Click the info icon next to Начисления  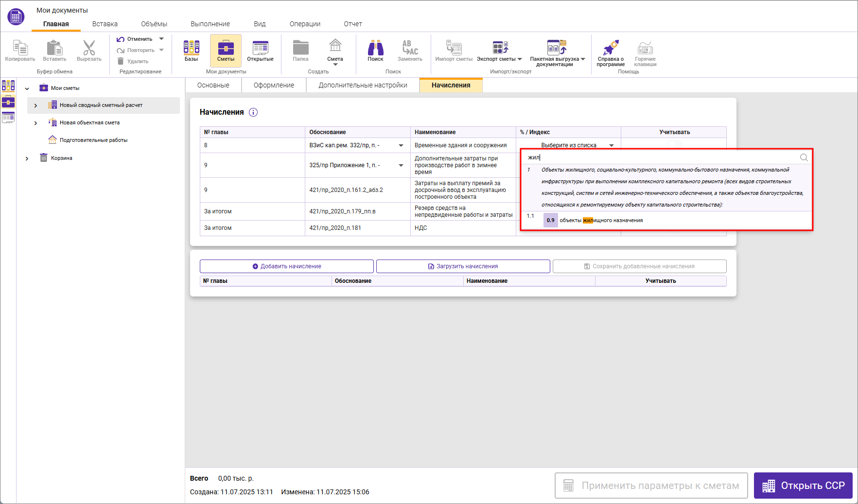[253, 112]
